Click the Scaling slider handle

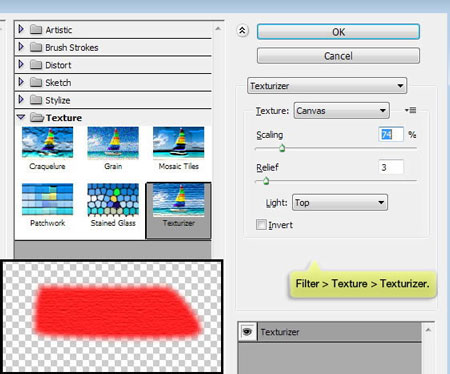pos(282,148)
